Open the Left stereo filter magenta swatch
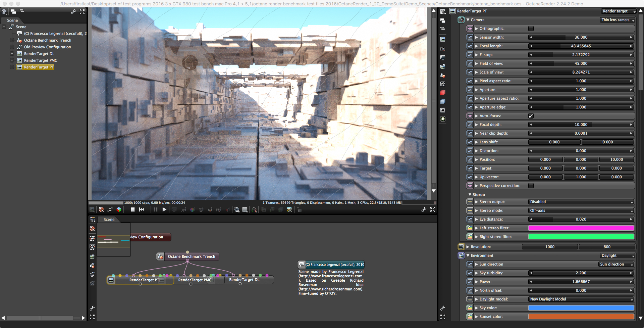644x328 pixels. click(581, 228)
